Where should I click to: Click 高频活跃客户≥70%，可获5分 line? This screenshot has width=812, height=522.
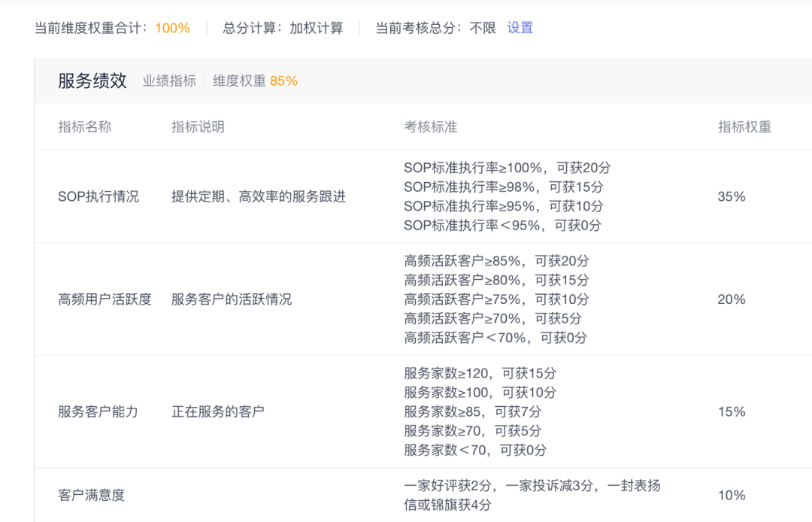[x=492, y=318]
